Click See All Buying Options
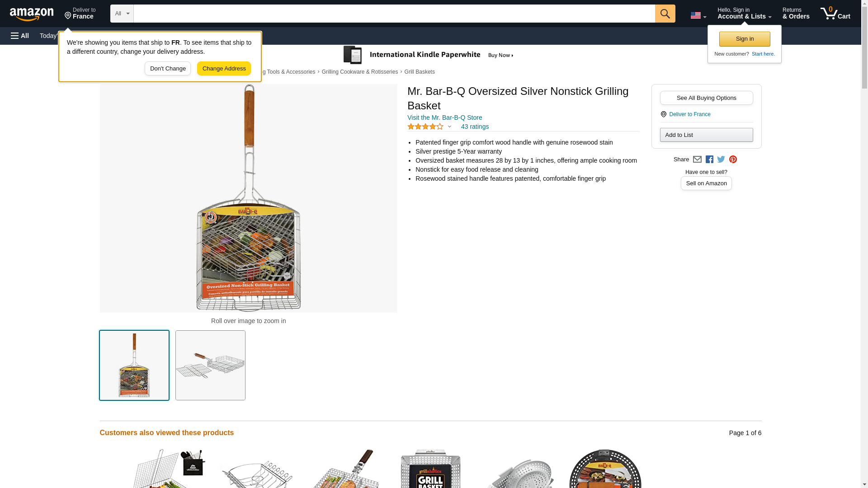 (706, 98)
